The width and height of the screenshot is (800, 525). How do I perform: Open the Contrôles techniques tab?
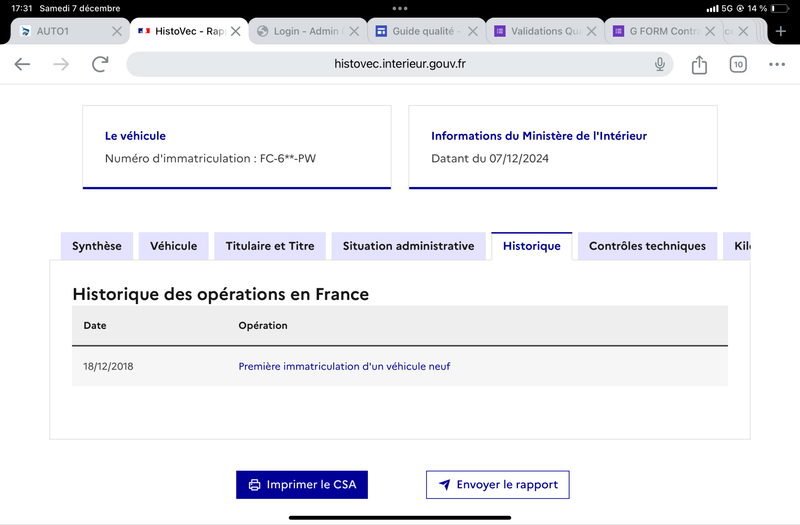pos(647,246)
